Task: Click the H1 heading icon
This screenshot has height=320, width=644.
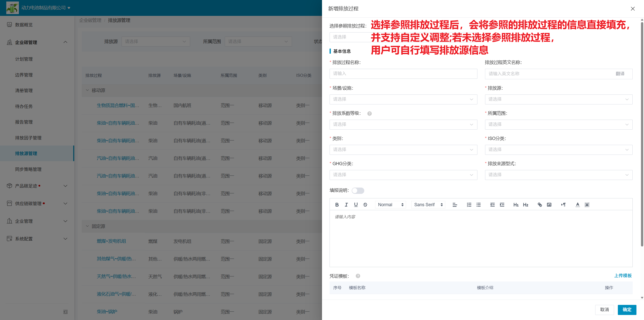Action: point(516,205)
